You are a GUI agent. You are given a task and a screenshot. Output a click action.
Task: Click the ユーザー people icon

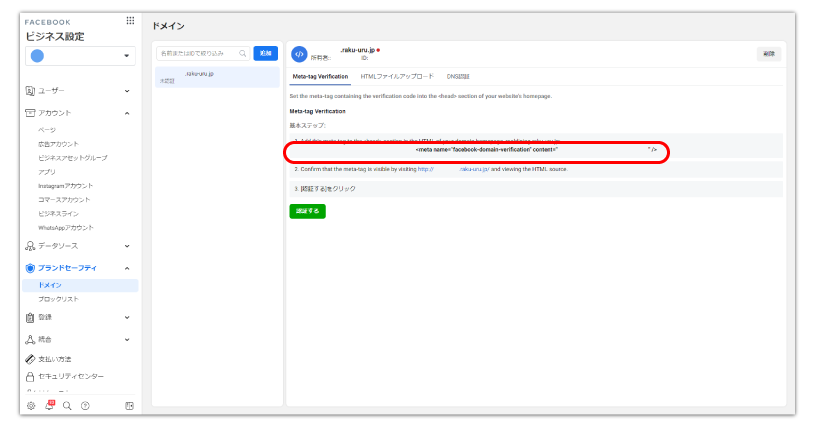point(30,91)
